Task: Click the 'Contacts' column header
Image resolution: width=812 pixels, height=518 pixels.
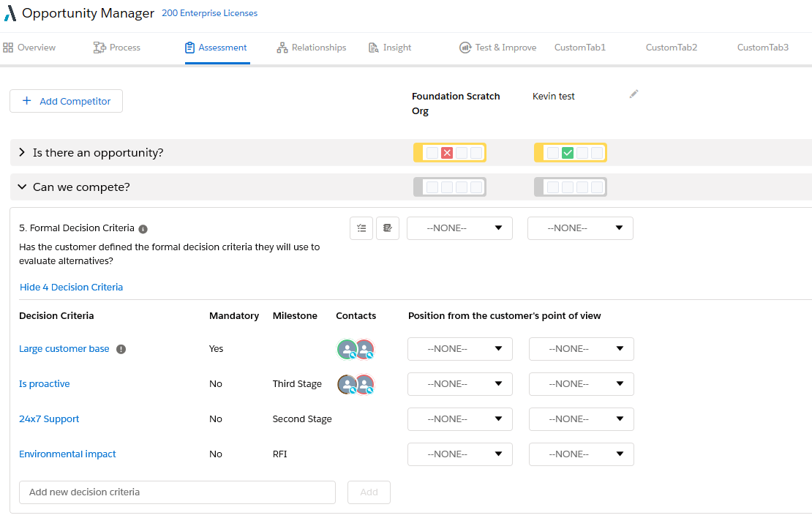Action: tap(356, 316)
